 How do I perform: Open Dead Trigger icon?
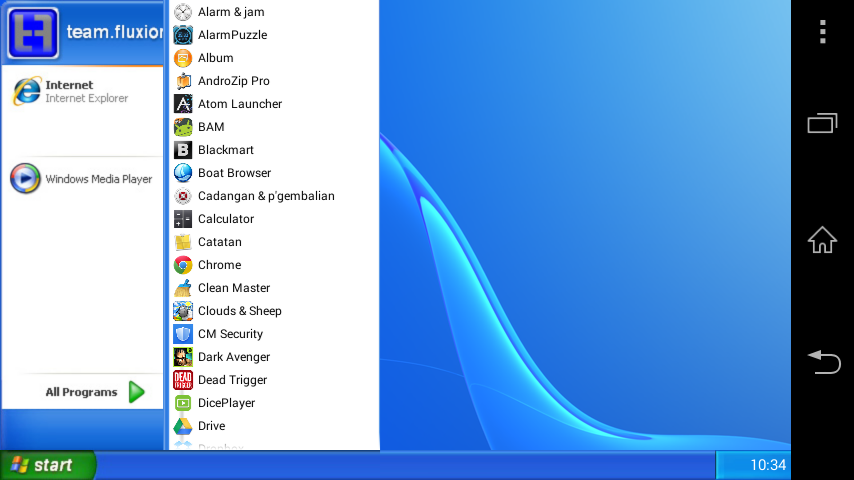coord(183,380)
